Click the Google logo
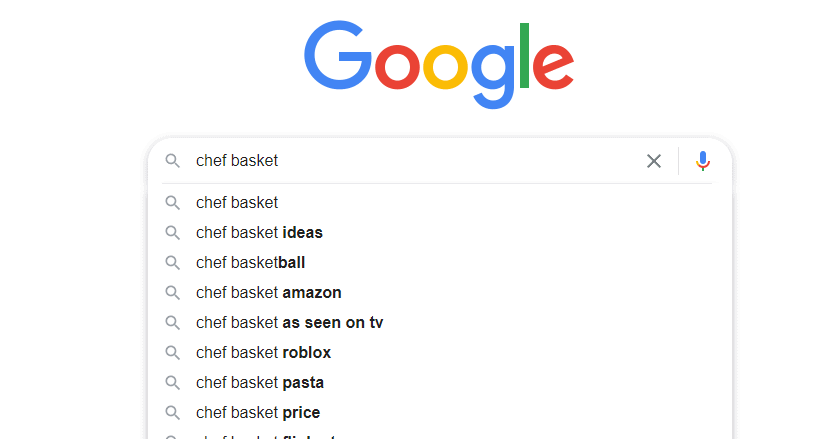 click(x=439, y=64)
